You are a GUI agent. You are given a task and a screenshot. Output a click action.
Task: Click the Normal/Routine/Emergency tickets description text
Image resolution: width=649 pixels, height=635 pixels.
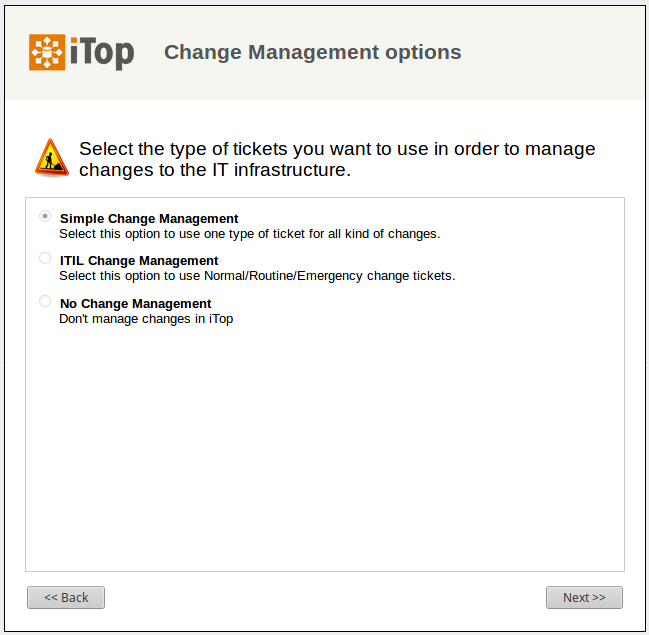pyautogui.click(x=257, y=276)
